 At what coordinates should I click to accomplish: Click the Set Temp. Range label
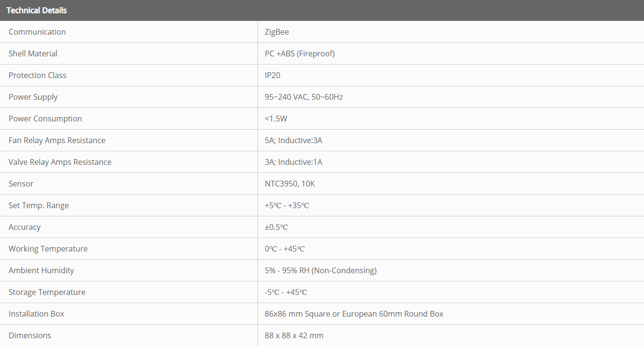39,205
